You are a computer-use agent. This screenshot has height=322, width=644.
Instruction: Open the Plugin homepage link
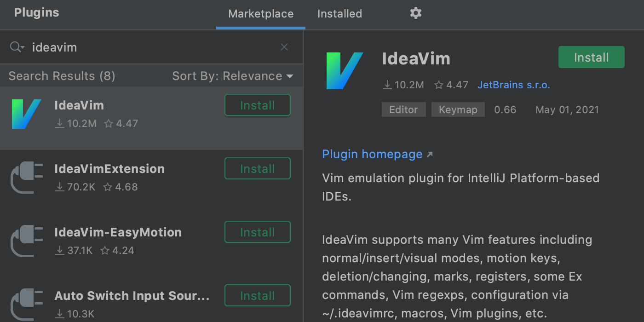tap(377, 154)
